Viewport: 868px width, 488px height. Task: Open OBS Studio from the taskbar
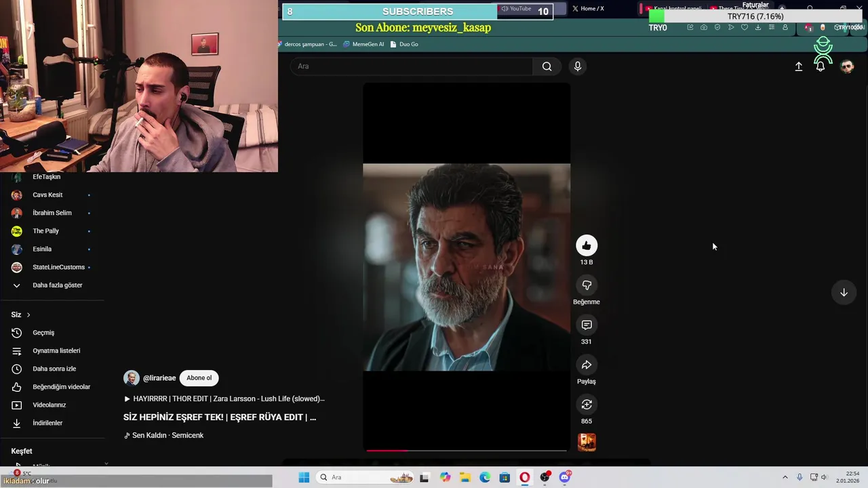545,477
